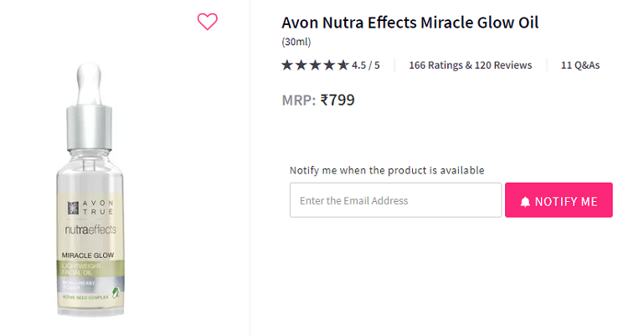Click the 4.5 / 5 rating score
Screen dimensions: 644x336
(365, 65)
